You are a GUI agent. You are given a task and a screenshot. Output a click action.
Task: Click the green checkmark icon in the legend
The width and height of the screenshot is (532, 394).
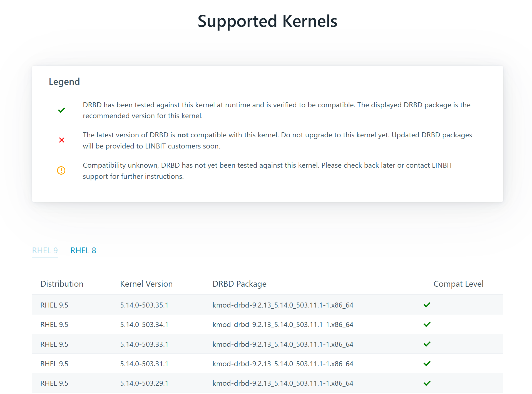pos(61,110)
